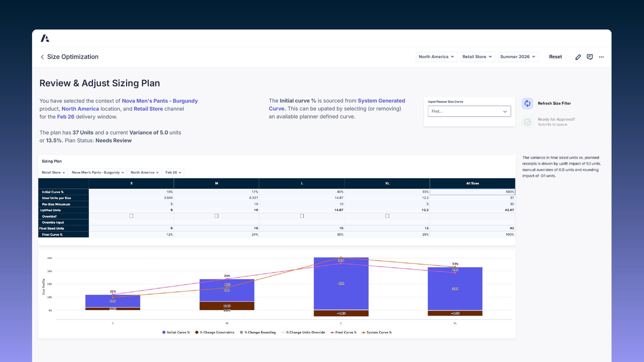The height and width of the screenshot is (362, 644).
Task: Click the Ready for Approval checkmark icon
Action: pos(527,122)
